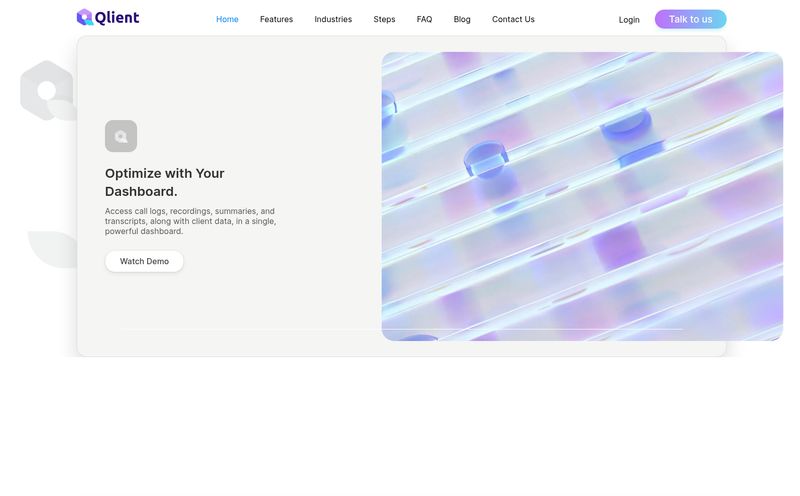Click the Qlient logo
800x496 pixels.
pyautogui.click(x=108, y=17)
